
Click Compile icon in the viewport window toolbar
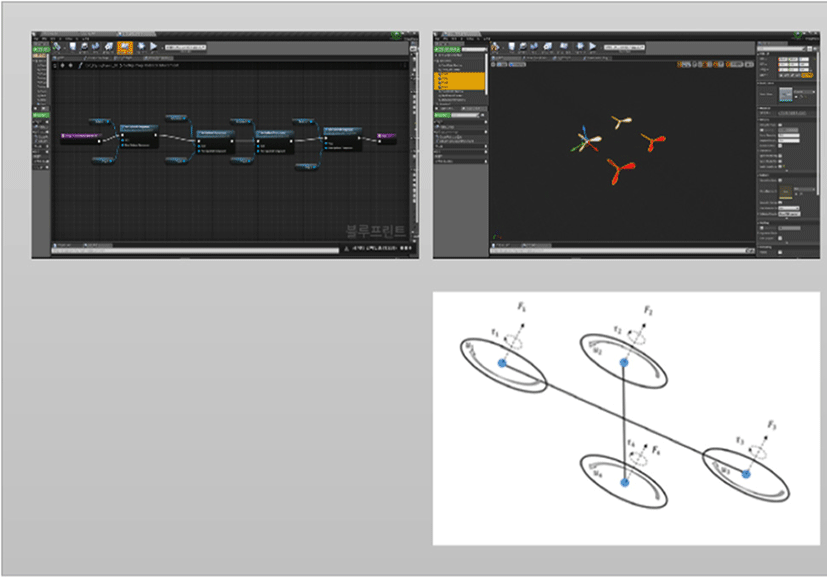click(495, 47)
